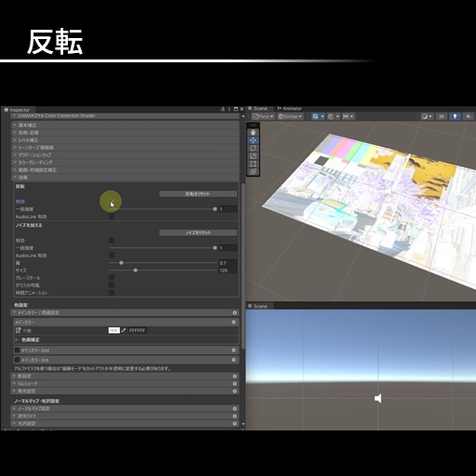Open gear menu for 発光設定

click(x=234, y=391)
